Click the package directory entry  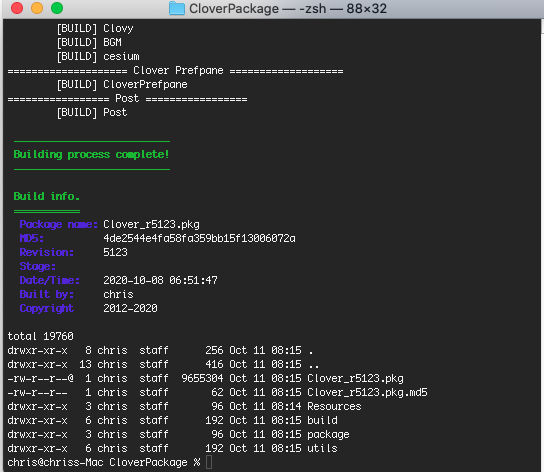tap(328, 435)
